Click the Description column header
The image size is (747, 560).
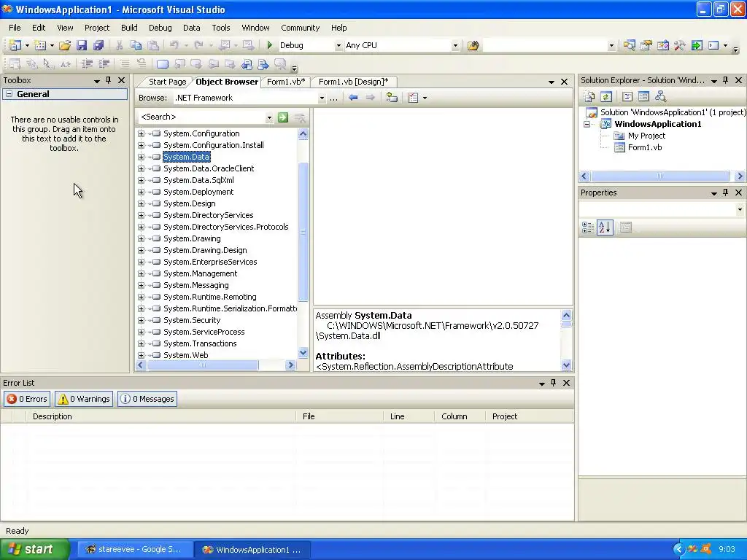pos(161,416)
